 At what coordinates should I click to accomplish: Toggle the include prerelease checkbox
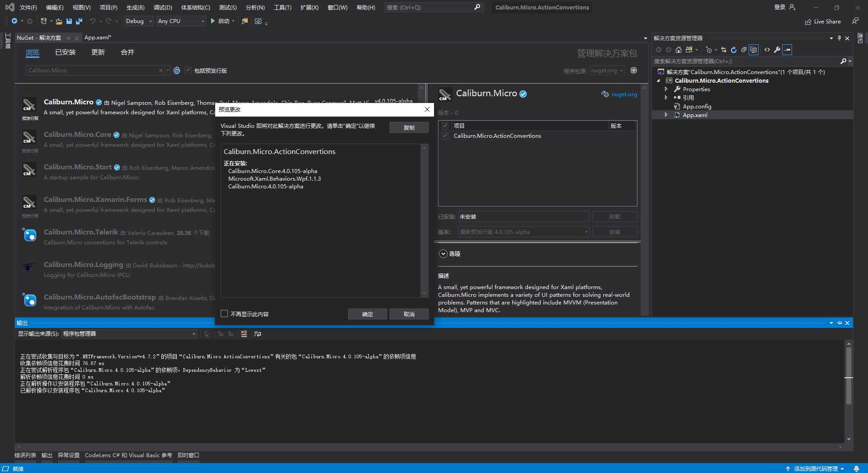(x=188, y=70)
